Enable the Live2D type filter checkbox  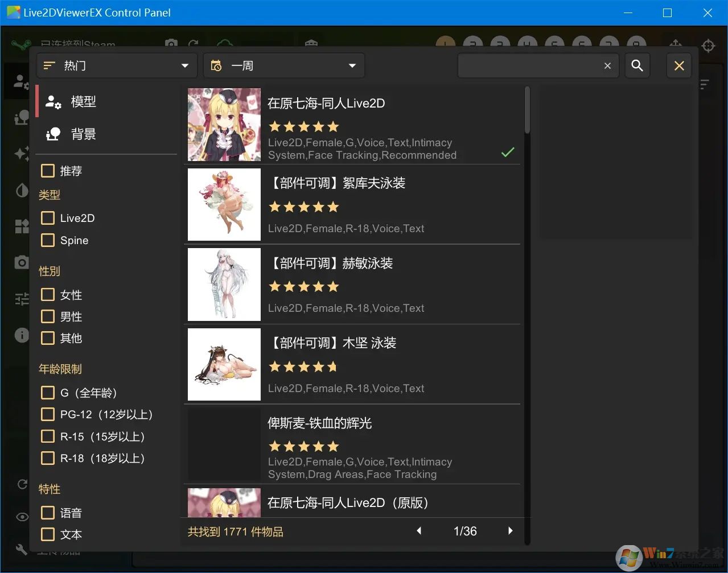click(x=48, y=217)
